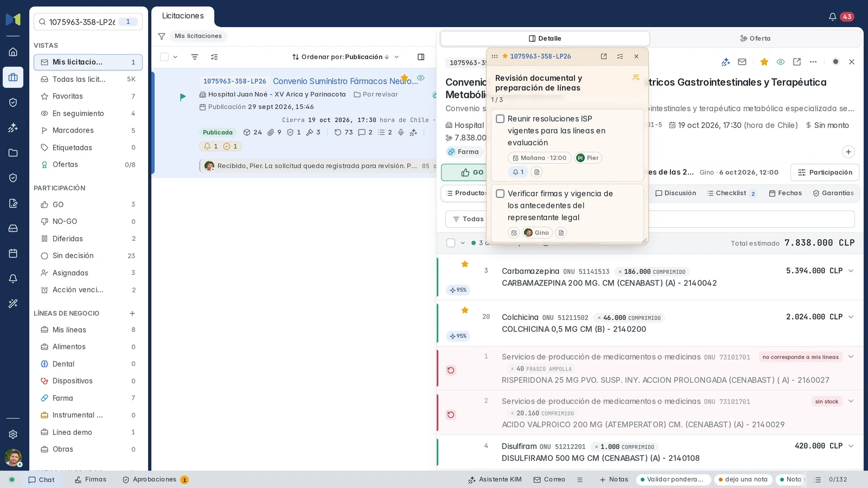This screenshot has width=868, height=488.
Task: Select 'En seguimiento' view in sidebar
Action: 88,113
